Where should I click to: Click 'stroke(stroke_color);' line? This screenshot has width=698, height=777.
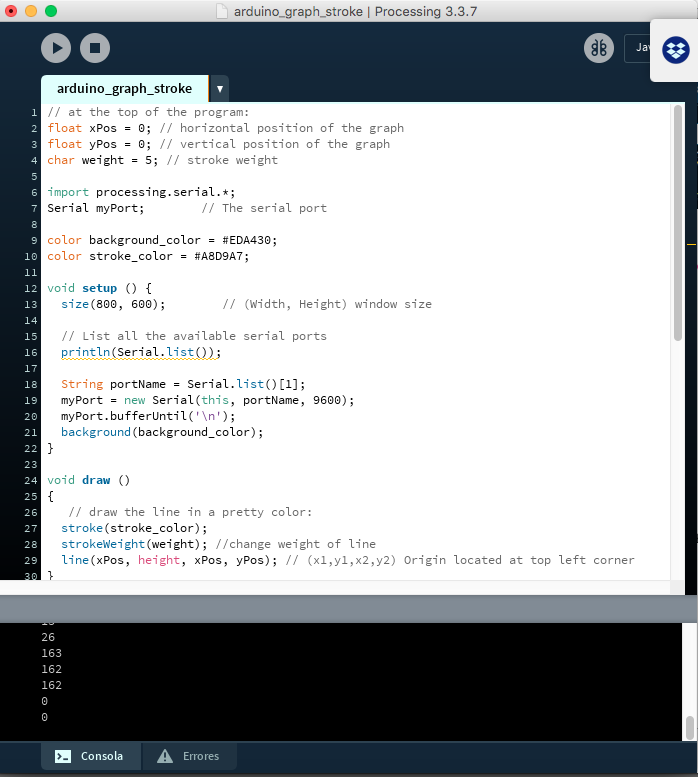point(134,528)
